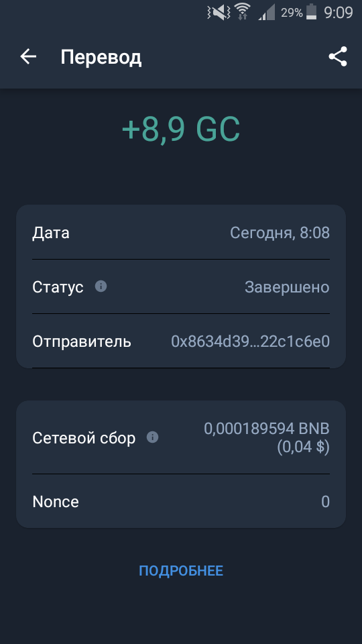
Task: Tap the 9:09 clock in status bar
Action: [339, 12]
